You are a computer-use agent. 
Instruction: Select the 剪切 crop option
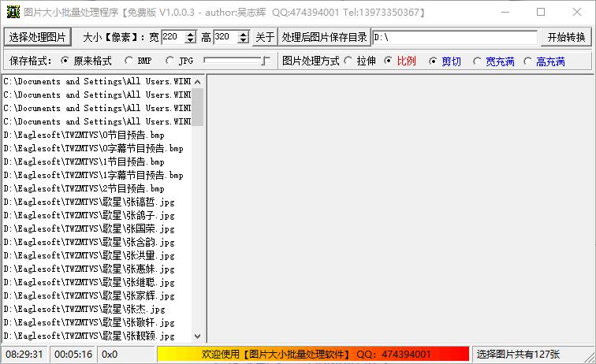pyautogui.click(x=445, y=61)
